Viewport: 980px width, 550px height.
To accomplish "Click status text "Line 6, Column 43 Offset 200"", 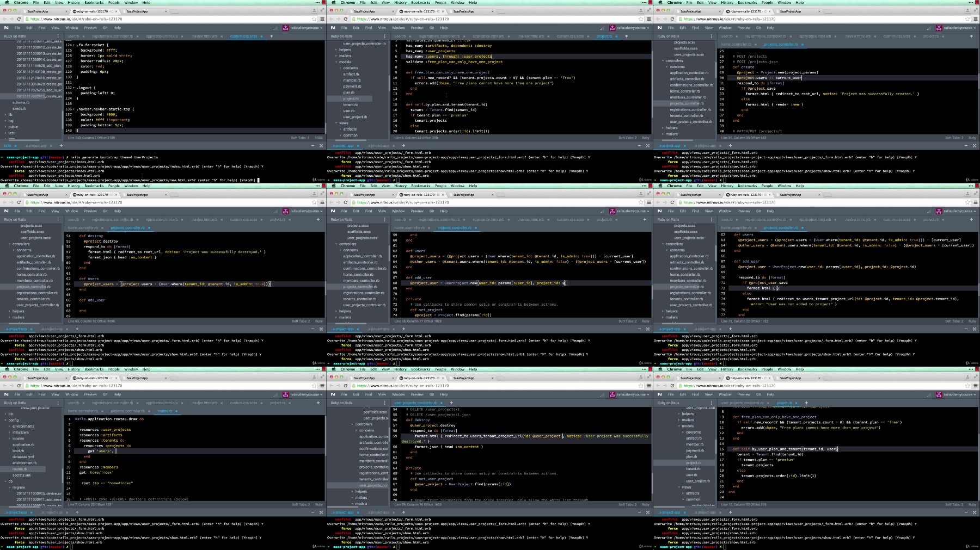I will tap(416, 138).
